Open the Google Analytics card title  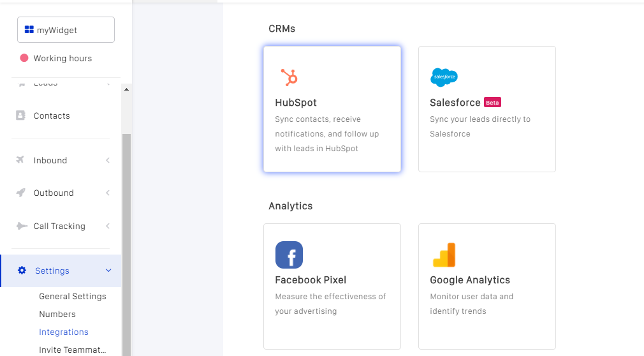tap(470, 280)
